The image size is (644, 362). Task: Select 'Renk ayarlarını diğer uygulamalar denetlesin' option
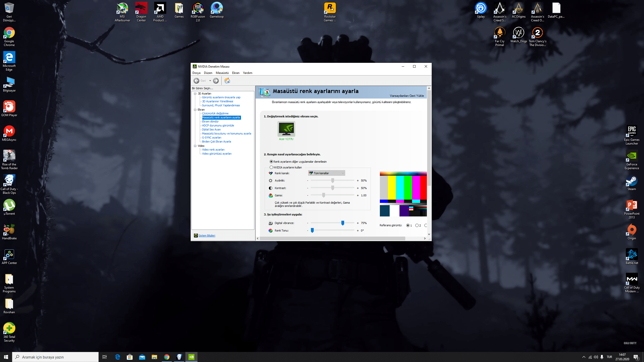point(271,162)
